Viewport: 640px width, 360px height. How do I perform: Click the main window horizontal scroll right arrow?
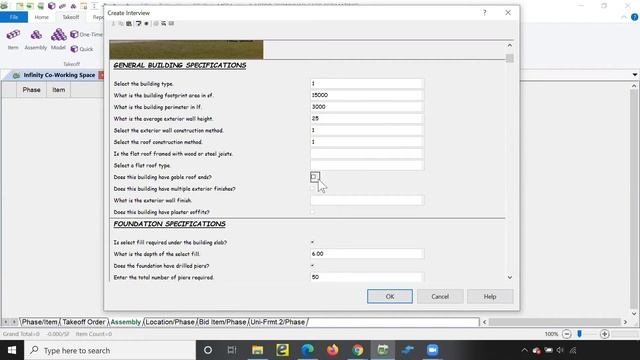[x=625, y=322]
